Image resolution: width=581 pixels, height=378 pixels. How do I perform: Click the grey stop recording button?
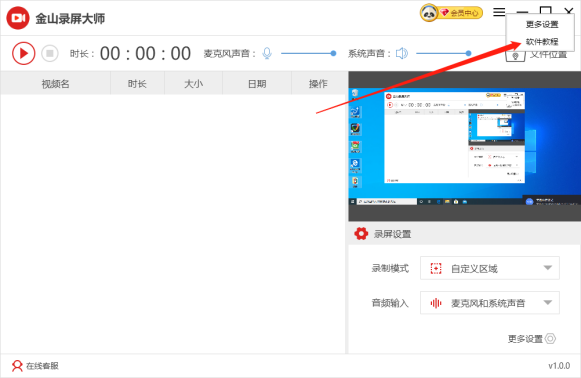(50, 53)
